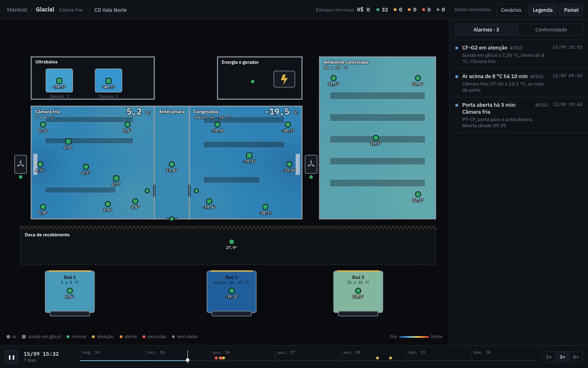Image resolution: width=588 pixels, height=368 pixels.
Task: Select Câmara fria glycol probe reading 5,2°
Action: point(116,178)
